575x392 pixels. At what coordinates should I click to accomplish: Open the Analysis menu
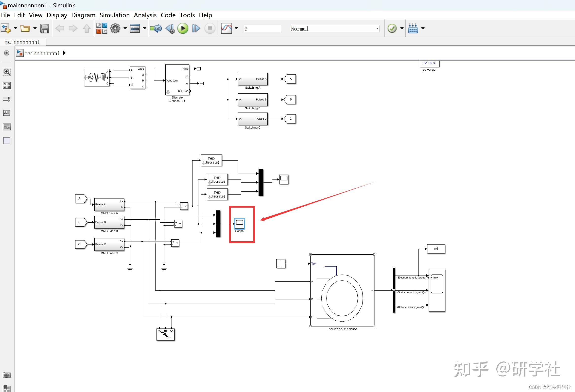click(x=145, y=15)
